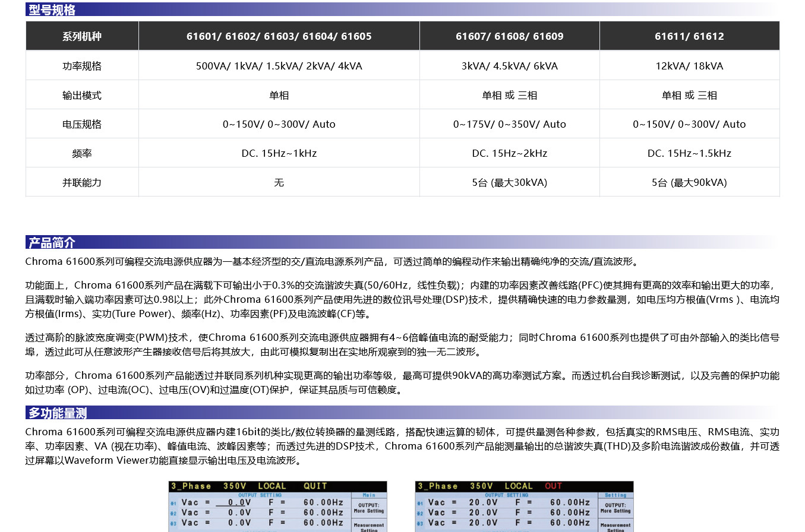Image resolution: width=805 pixels, height=532 pixels.
Task: Select the 频率 row label
Action: (x=82, y=153)
